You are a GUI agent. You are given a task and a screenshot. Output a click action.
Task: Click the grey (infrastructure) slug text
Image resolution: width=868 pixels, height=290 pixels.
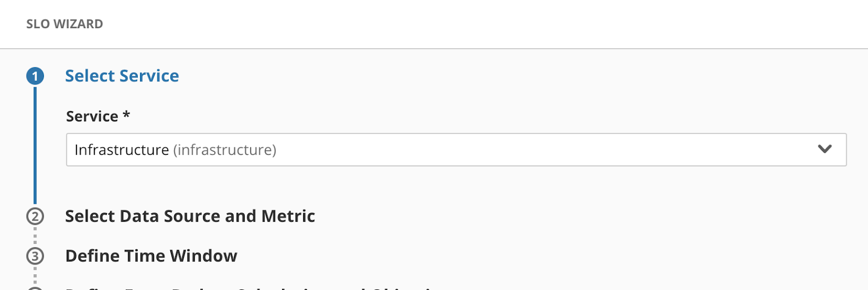pos(225,150)
